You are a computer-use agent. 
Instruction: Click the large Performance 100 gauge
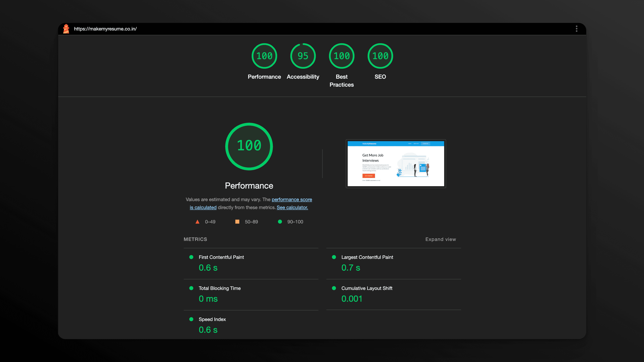(249, 146)
